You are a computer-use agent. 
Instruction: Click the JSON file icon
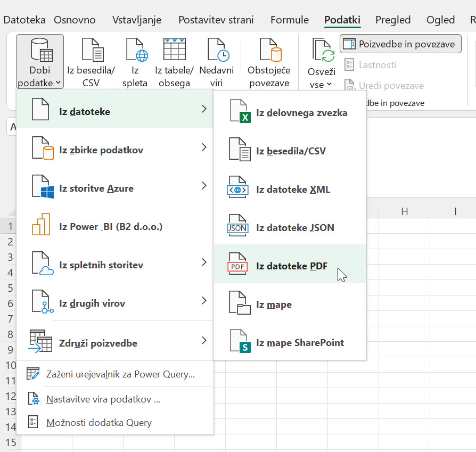pyautogui.click(x=237, y=226)
